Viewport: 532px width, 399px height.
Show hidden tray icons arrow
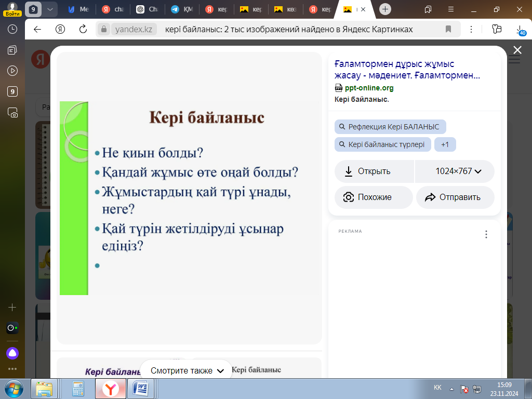click(x=451, y=389)
